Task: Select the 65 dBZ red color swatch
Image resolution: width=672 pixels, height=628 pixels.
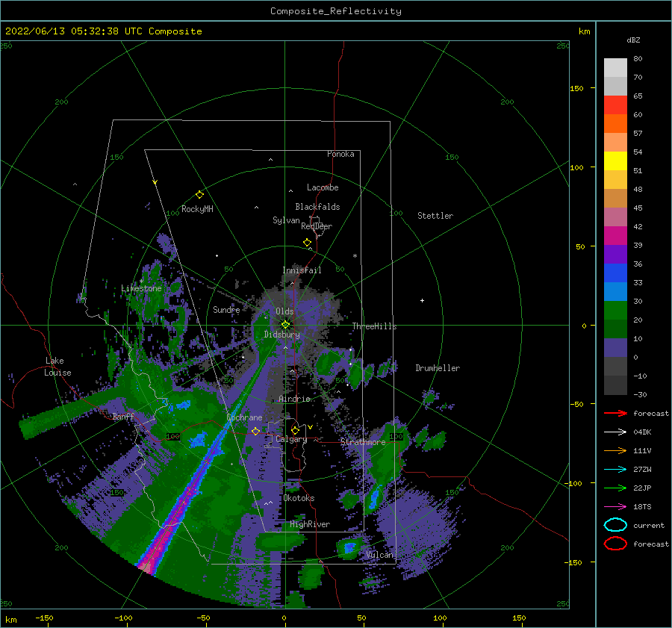Action: tap(615, 105)
